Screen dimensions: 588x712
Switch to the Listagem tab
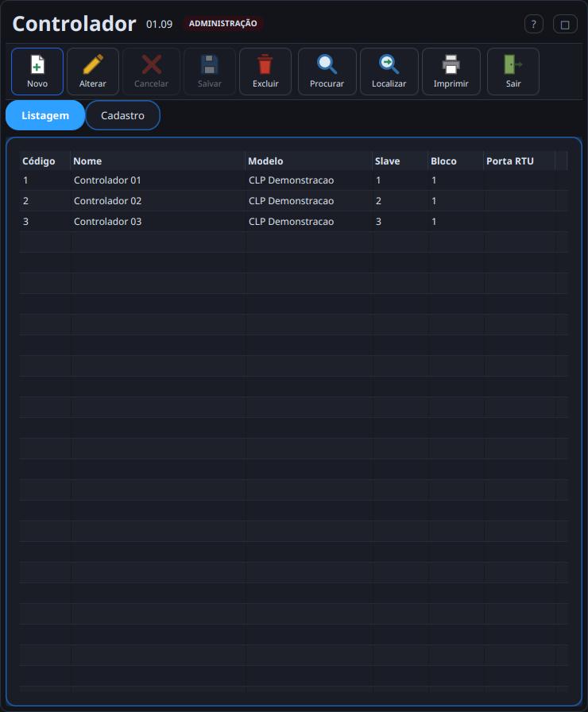coord(45,115)
